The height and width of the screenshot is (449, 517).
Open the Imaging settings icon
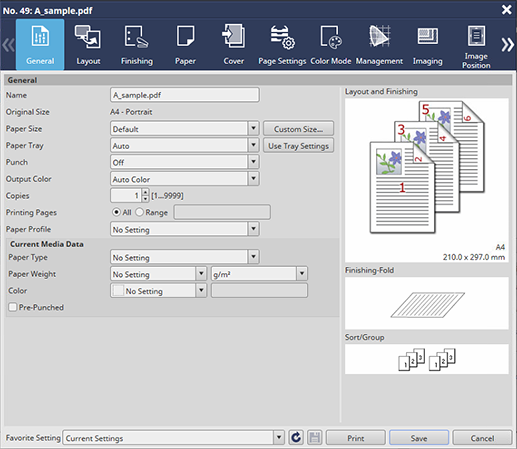428,36
